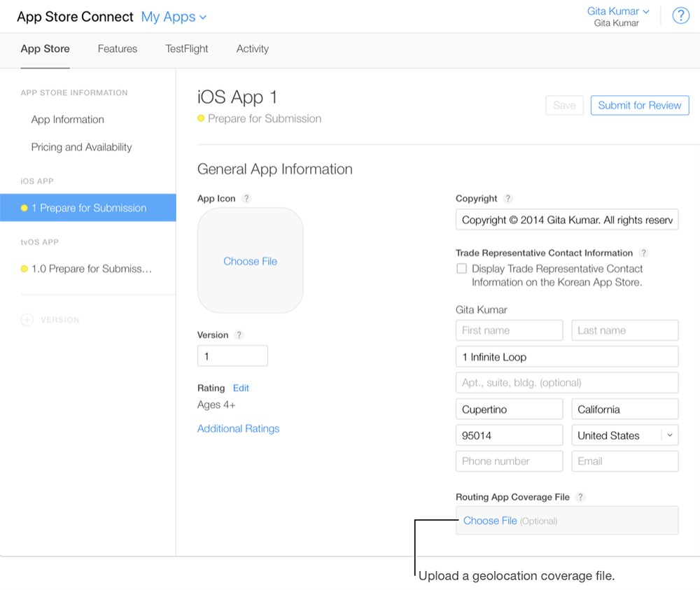Show help for Copyright field

click(507, 199)
